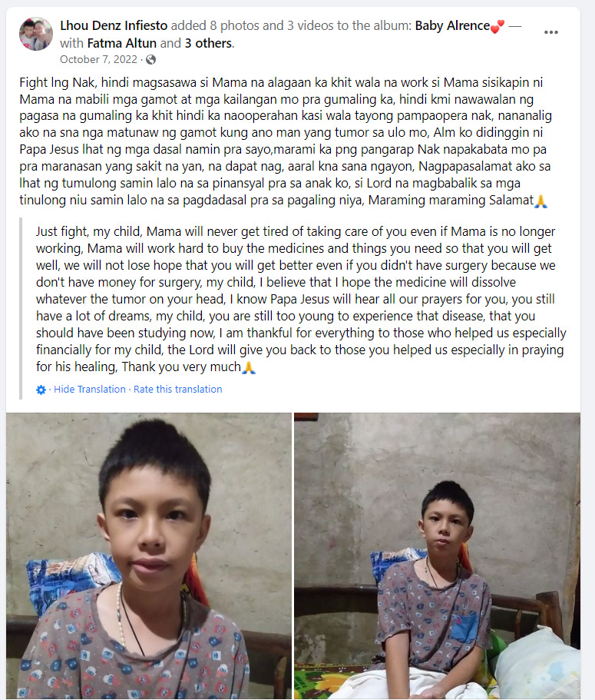This screenshot has height=700, width=595.
Task: Click Lhou Denz Infiesto's profile picture
Action: (35, 34)
